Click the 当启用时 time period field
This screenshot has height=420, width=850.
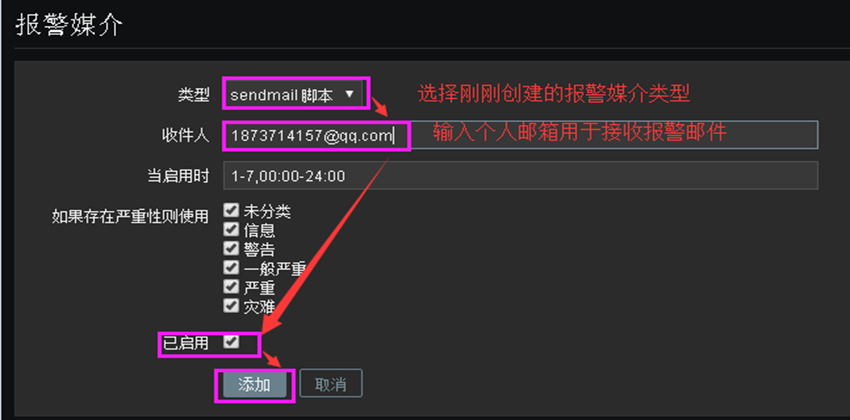coord(520,176)
